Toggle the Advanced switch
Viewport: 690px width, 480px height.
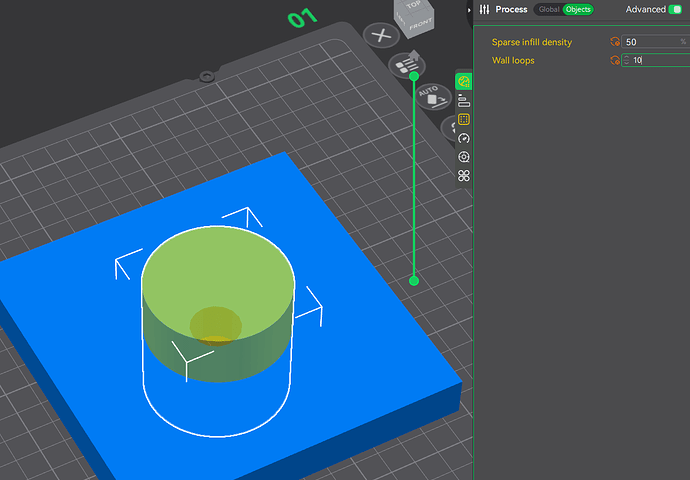pyautogui.click(x=677, y=9)
